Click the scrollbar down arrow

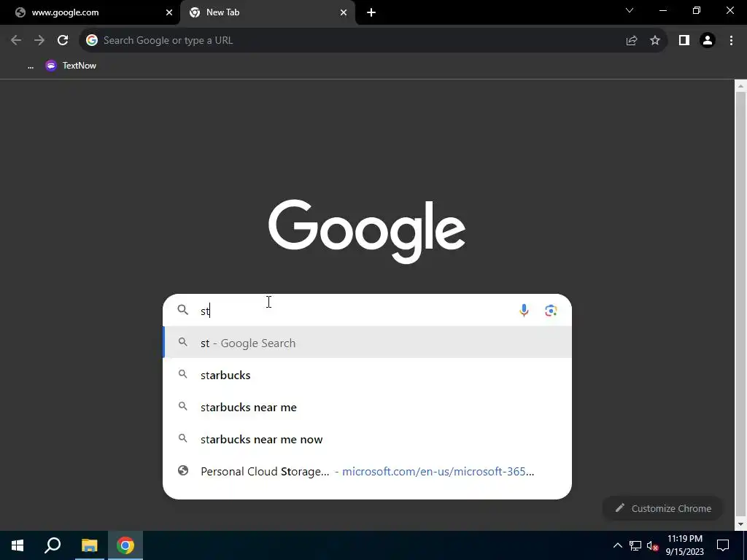740,524
